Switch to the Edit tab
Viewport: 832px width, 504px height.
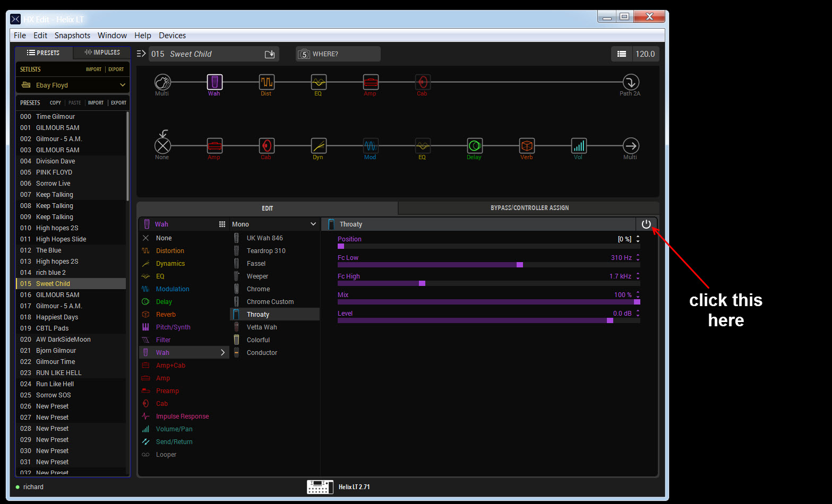[267, 208]
